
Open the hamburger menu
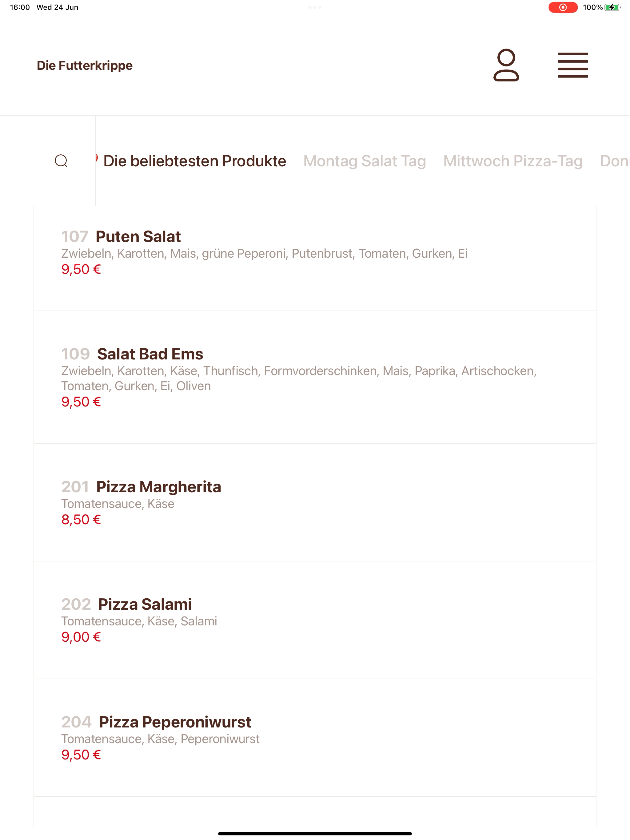click(572, 65)
